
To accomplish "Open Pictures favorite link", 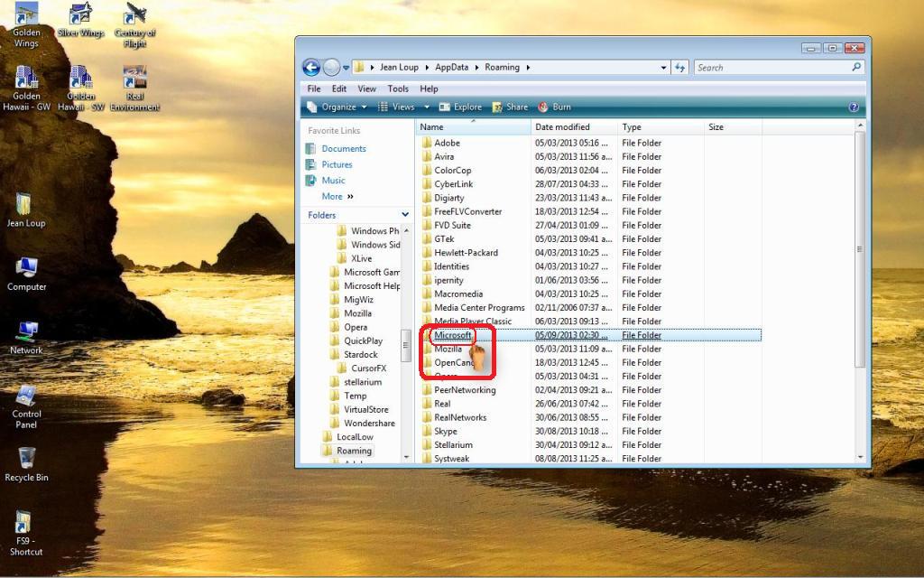I will (328, 164).
